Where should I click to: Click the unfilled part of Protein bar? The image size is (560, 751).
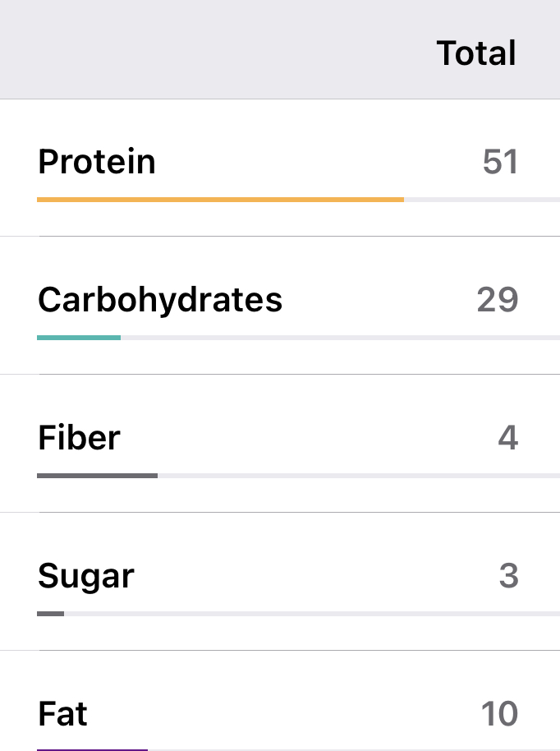(x=481, y=199)
